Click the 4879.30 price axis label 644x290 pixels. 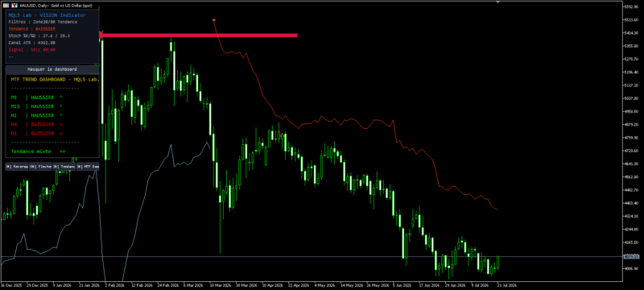[x=630, y=125]
